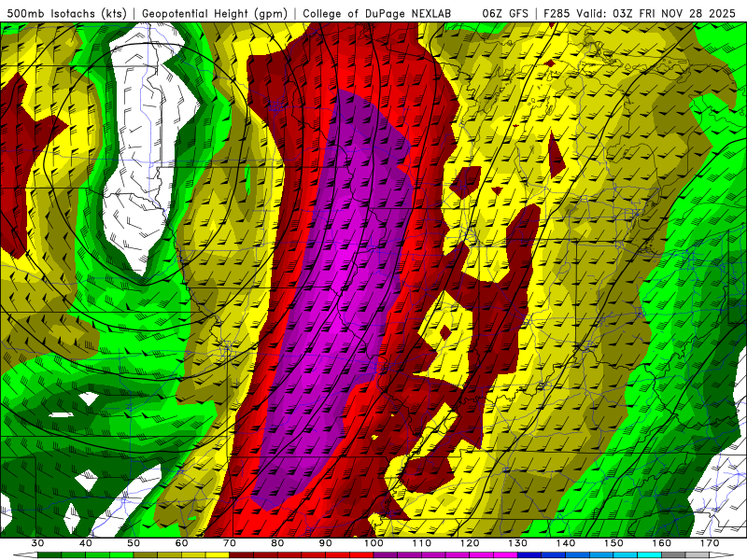Click the legend value "130"
Image resolution: width=747 pixels, height=560 pixels.
(x=517, y=543)
